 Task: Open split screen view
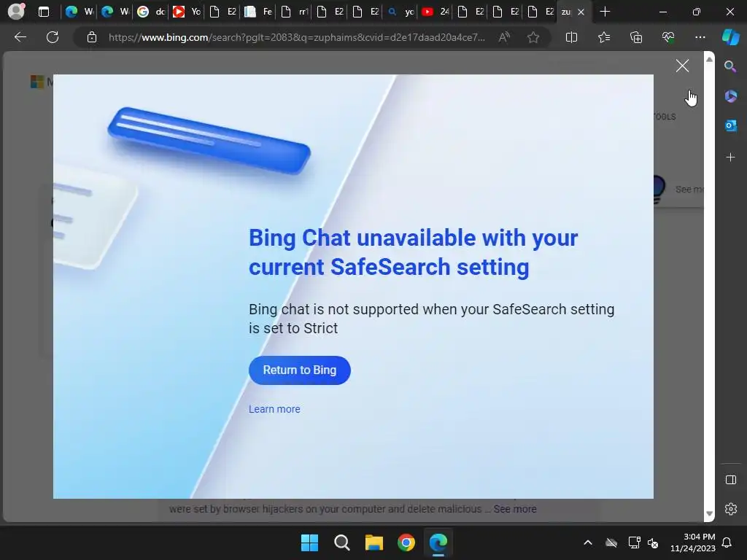tap(571, 37)
